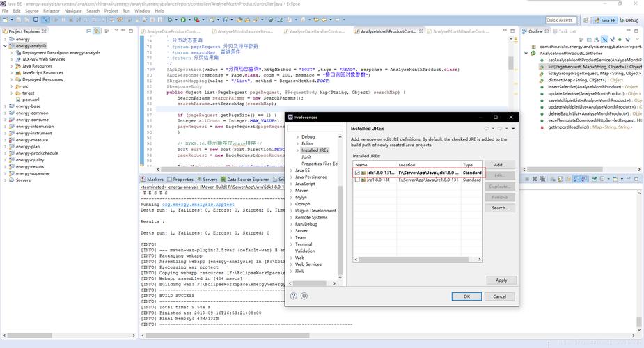Click the Remove All Terminated Launches icon in Console

coord(542,179)
